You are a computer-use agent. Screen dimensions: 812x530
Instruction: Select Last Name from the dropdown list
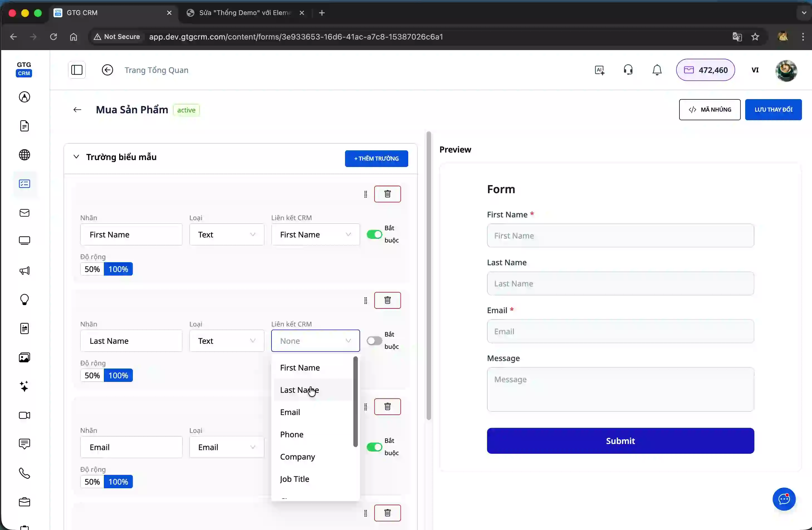[299, 390]
